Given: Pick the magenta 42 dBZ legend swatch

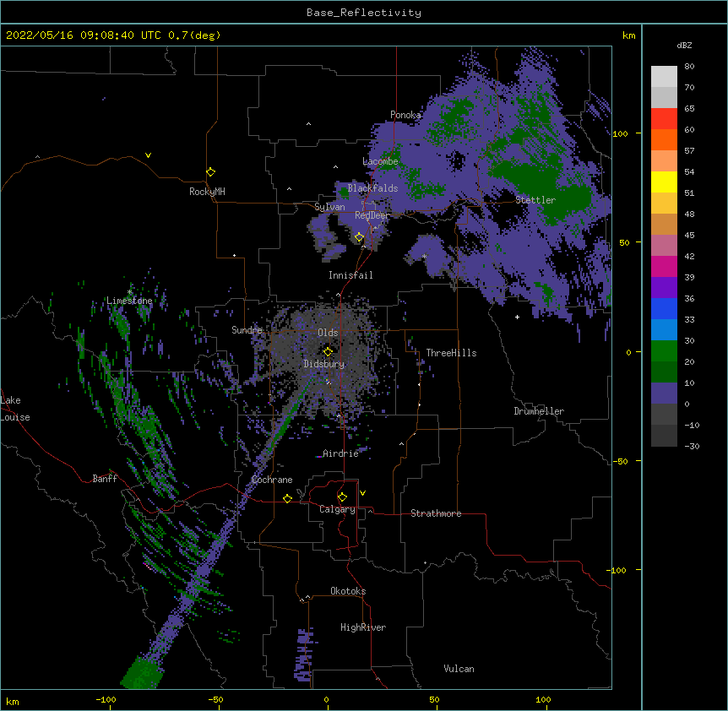Looking at the screenshot, I should point(664,266).
